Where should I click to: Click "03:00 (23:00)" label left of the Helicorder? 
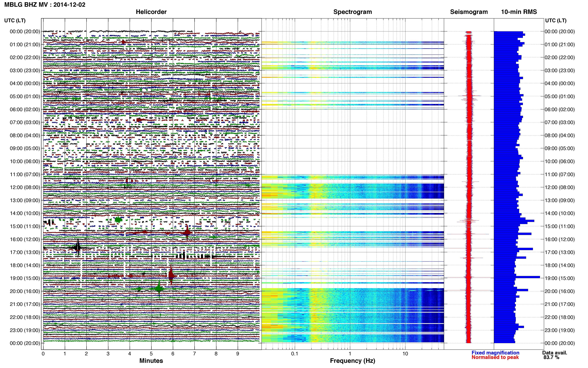25,71
